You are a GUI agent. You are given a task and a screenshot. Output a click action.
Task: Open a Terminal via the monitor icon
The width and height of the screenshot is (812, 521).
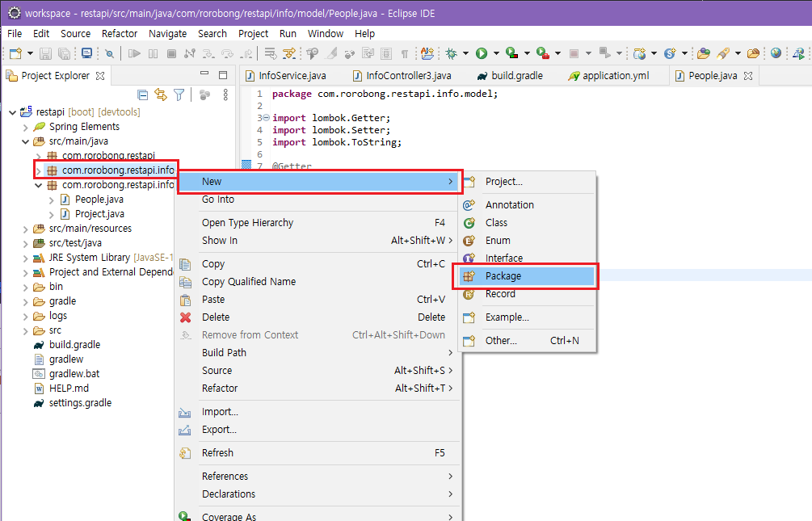click(x=86, y=53)
